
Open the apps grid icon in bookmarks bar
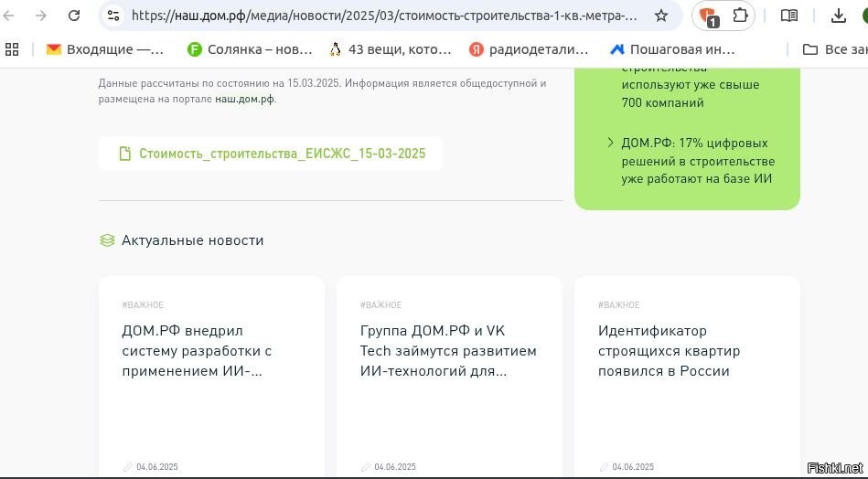[12, 49]
